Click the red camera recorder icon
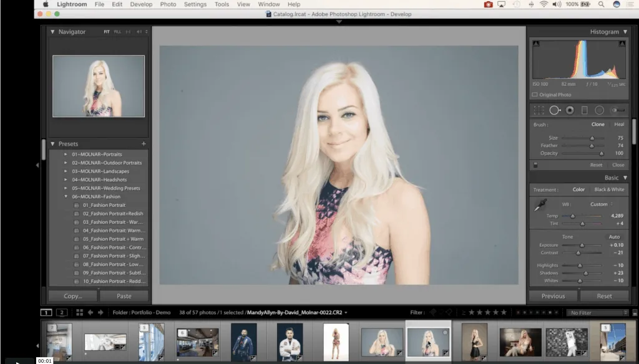Image resolution: width=639 pixels, height=364 pixels. click(x=488, y=4)
